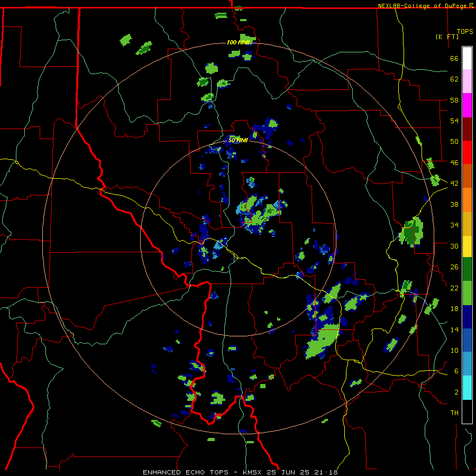The height and width of the screenshot is (476, 476).
Task: Click the '2' scale value
Action: (x=456, y=392)
